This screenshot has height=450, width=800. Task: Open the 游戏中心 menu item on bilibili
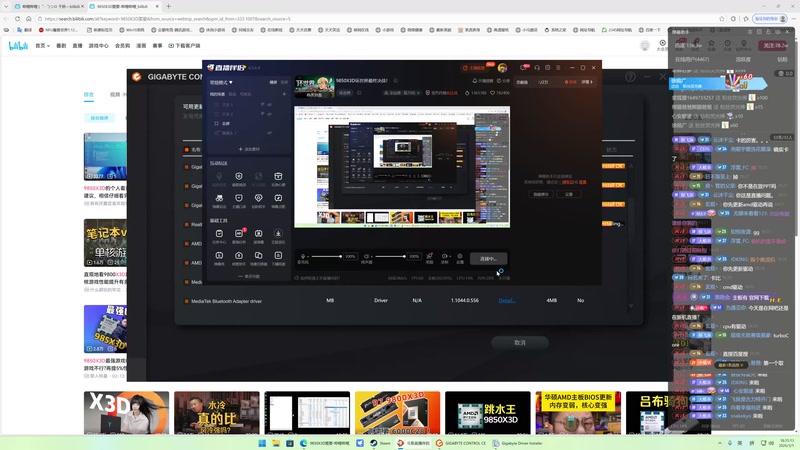[98, 45]
